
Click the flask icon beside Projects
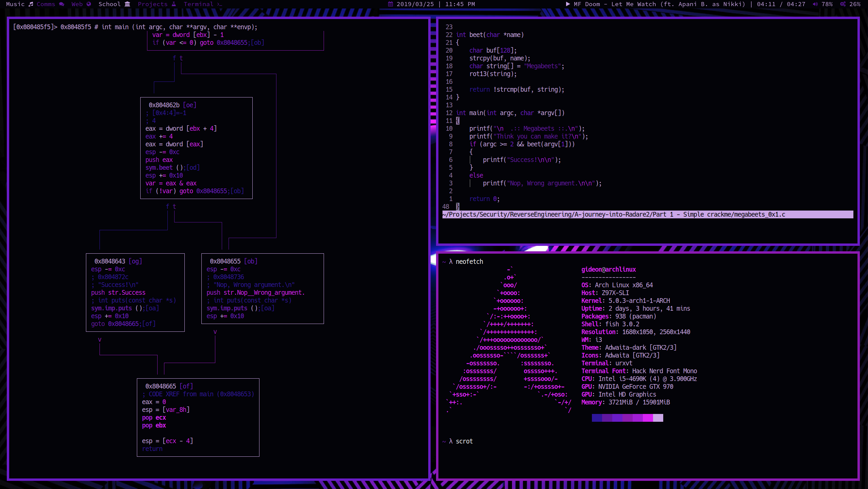pos(174,4)
